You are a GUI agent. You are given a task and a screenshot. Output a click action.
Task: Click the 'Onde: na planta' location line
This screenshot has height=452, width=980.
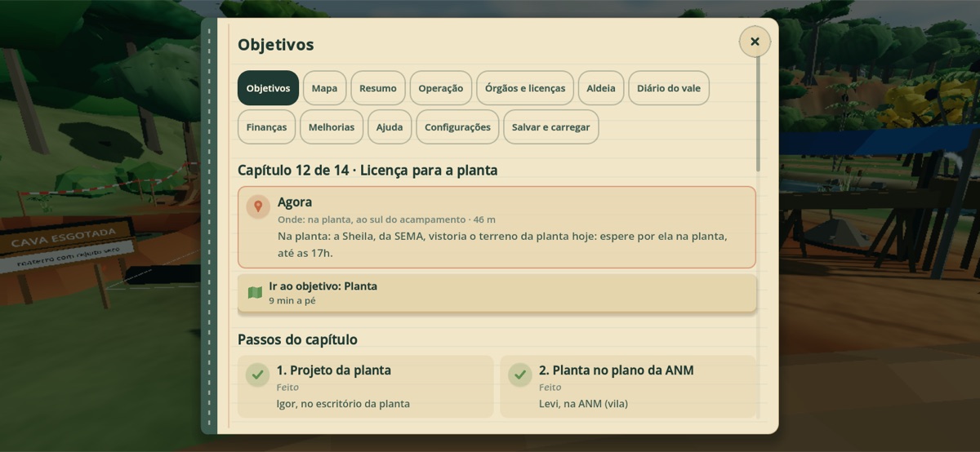pyautogui.click(x=386, y=219)
